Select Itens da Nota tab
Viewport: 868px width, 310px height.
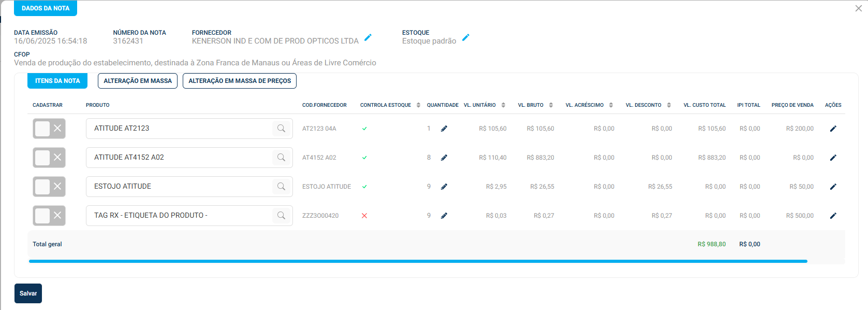(57, 81)
